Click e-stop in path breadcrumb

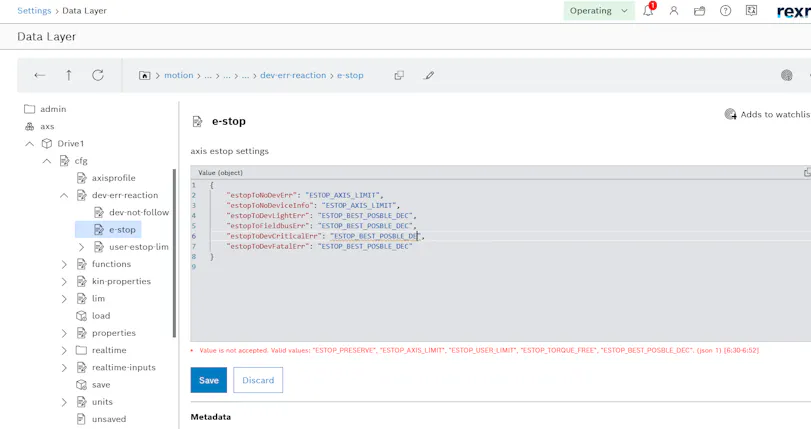[x=350, y=75]
